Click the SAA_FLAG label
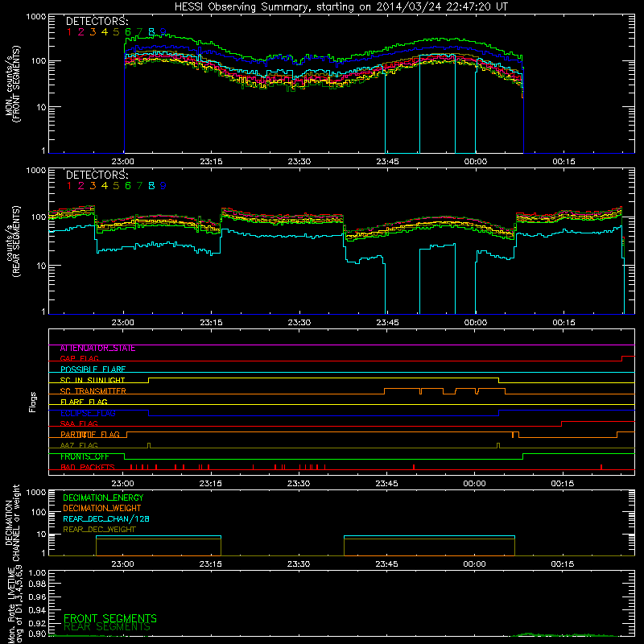 click(x=79, y=424)
